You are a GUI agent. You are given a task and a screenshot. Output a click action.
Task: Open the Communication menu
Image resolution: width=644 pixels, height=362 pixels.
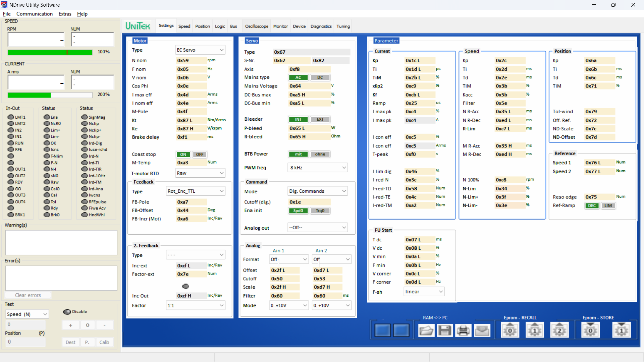(x=35, y=14)
